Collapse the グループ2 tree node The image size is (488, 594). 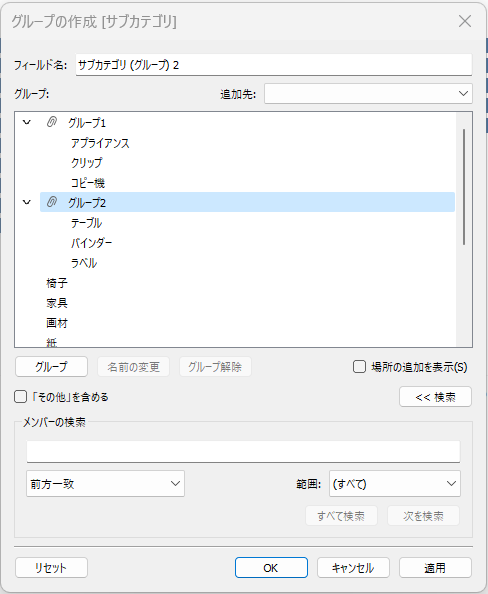27,202
